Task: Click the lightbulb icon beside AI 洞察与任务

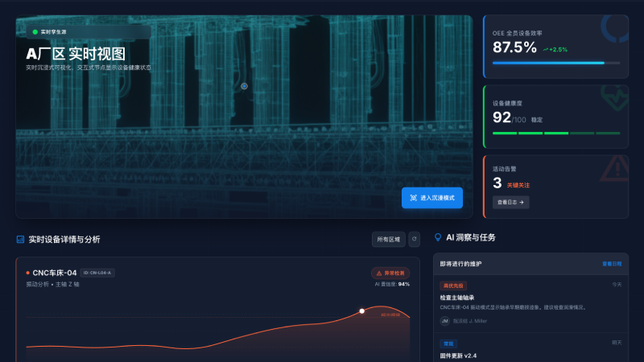Action: [438, 237]
